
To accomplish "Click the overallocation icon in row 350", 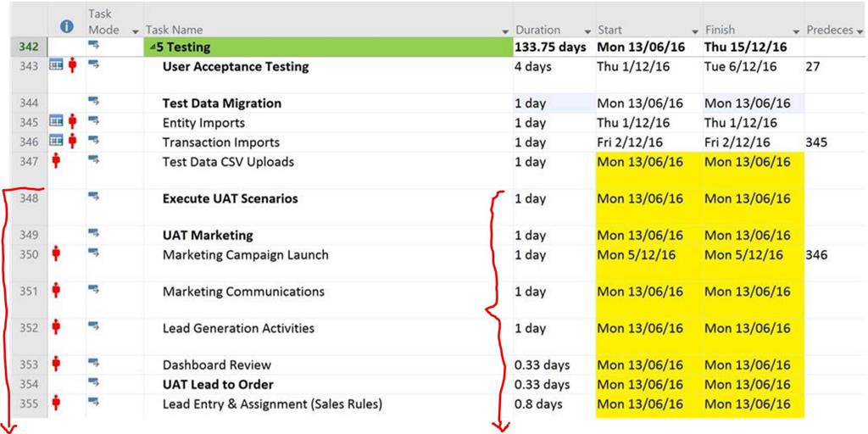I will pos(55,253).
